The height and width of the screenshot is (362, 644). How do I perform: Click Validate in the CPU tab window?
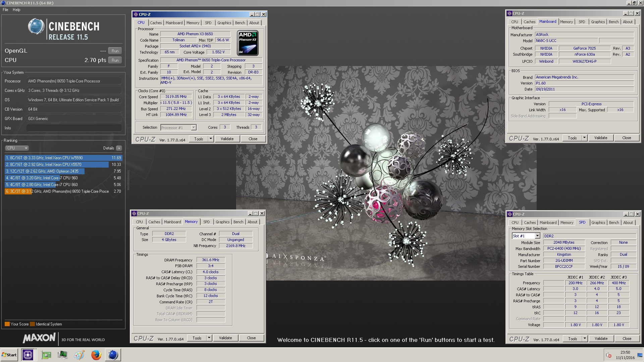(227, 139)
